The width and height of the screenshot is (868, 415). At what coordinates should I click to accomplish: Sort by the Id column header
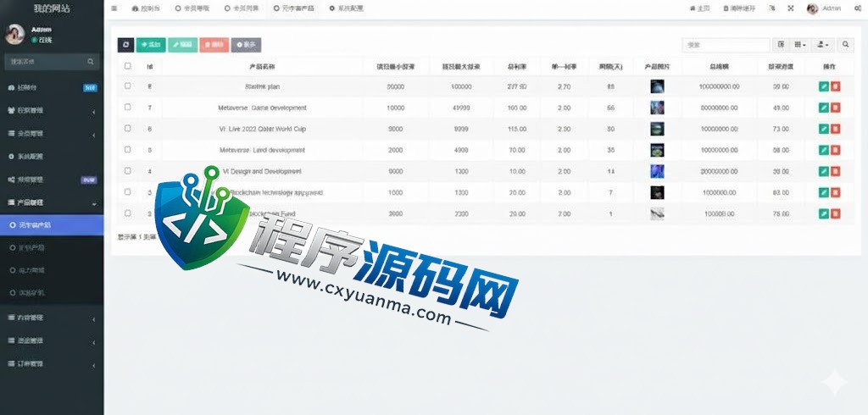149,66
